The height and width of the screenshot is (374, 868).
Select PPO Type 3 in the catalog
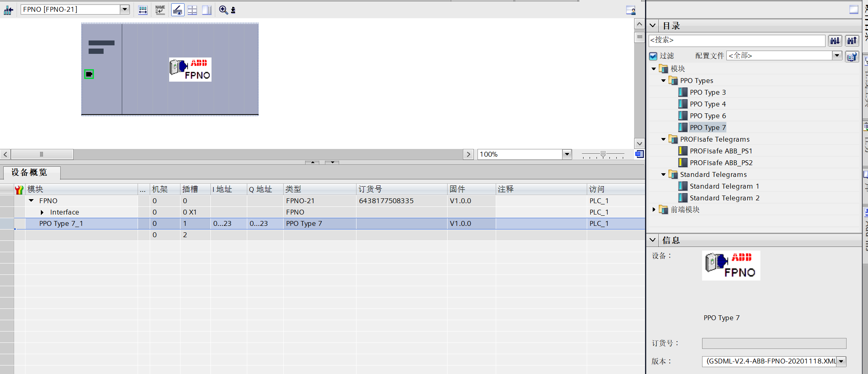tap(708, 92)
